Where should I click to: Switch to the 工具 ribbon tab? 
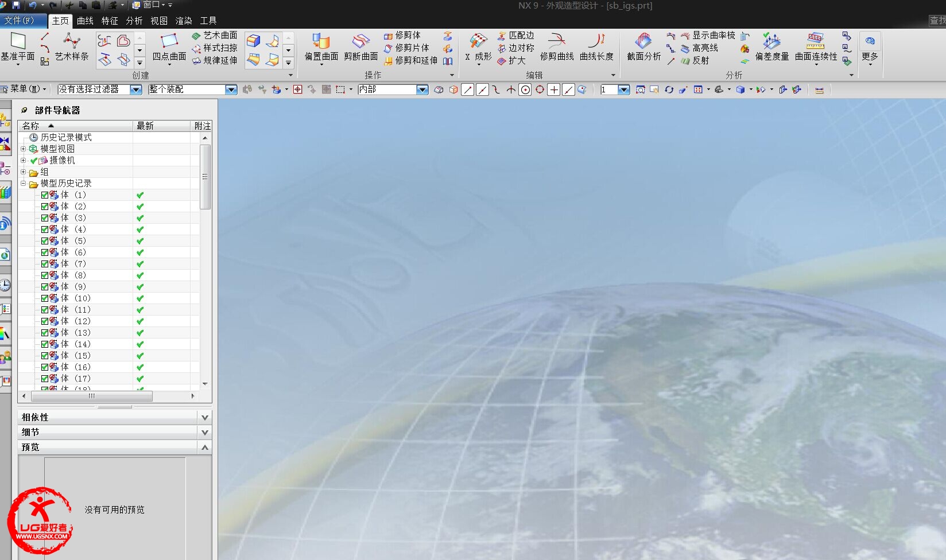pyautogui.click(x=208, y=21)
